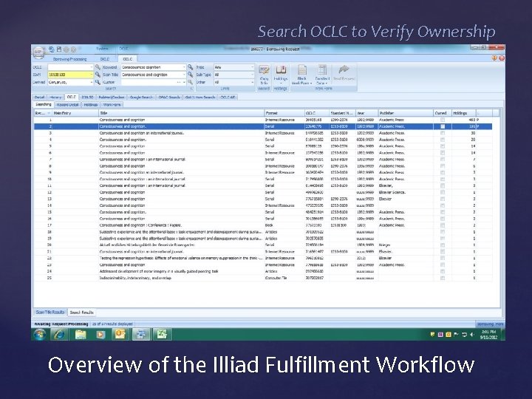Expand the Search group dialog launcher

coord(191,89)
